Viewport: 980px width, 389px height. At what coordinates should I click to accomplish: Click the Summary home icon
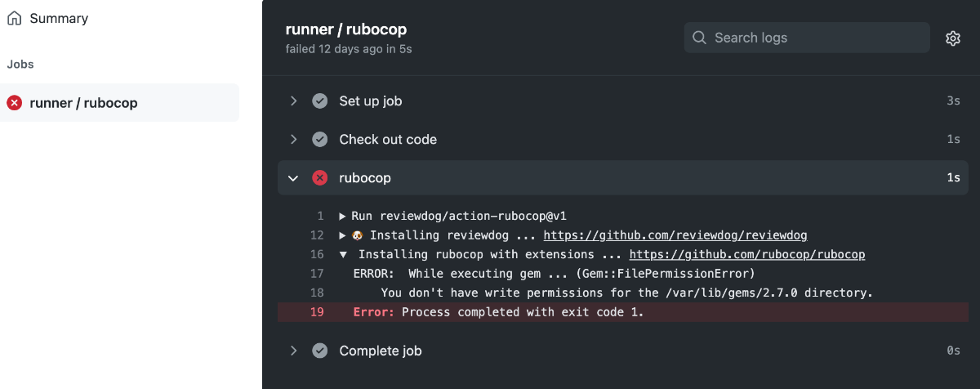tap(14, 18)
